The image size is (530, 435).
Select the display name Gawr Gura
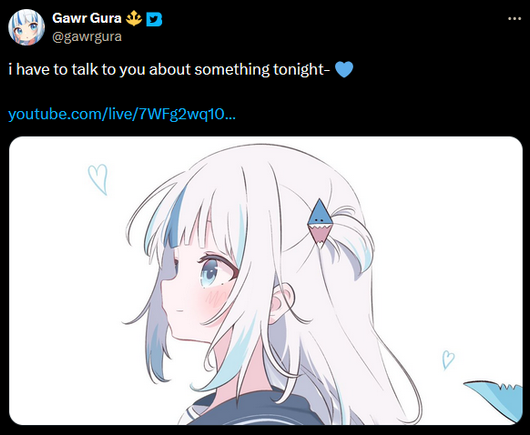click(x=87, y=18)
